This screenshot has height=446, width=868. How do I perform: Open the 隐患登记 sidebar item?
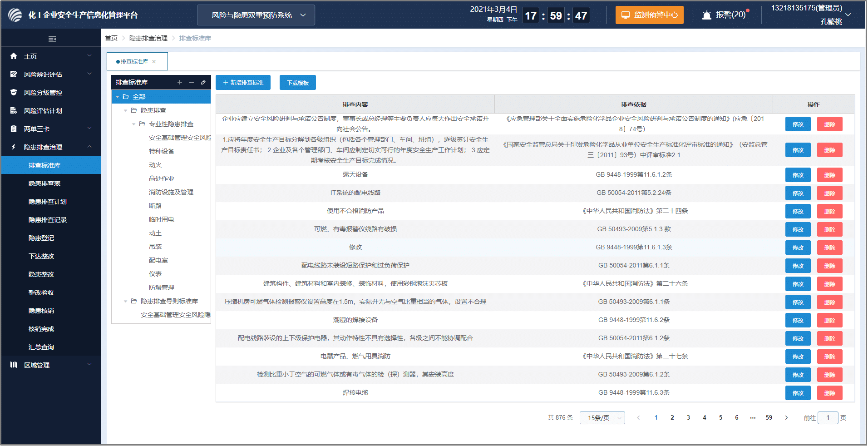coord(51,238)
